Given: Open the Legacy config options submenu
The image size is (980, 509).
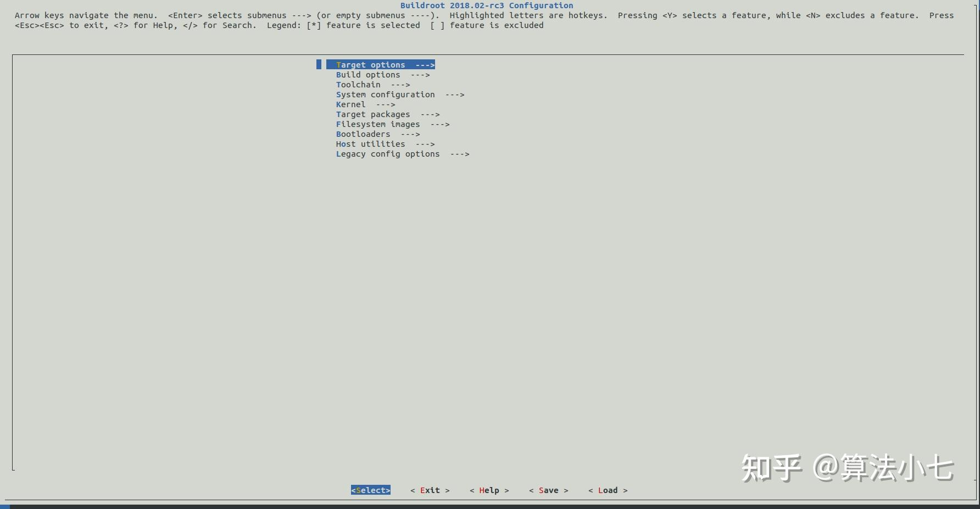Looking at the screenshot, I should (387, 154).
